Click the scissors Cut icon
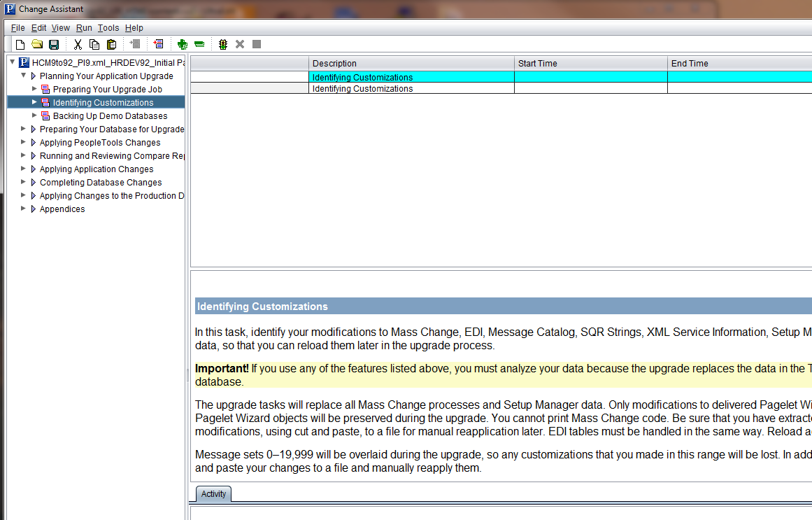The height and width of the screenshot is (520, 812). (78, 45)
